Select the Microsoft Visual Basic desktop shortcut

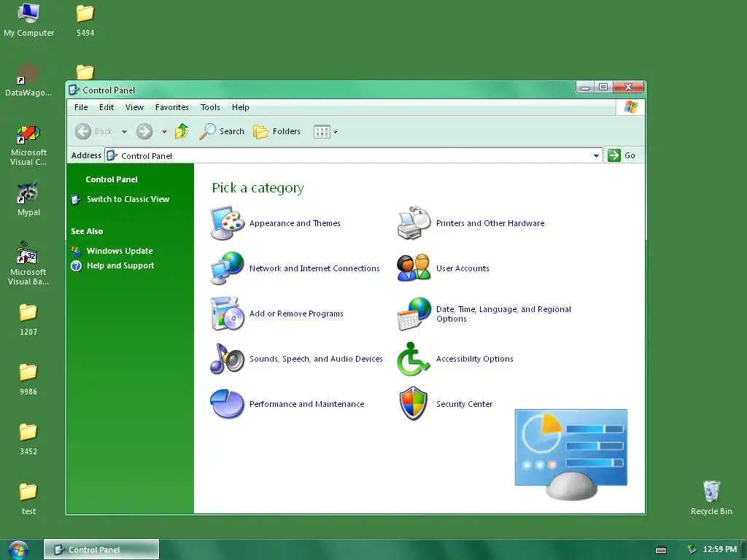[x=28, y=263]
